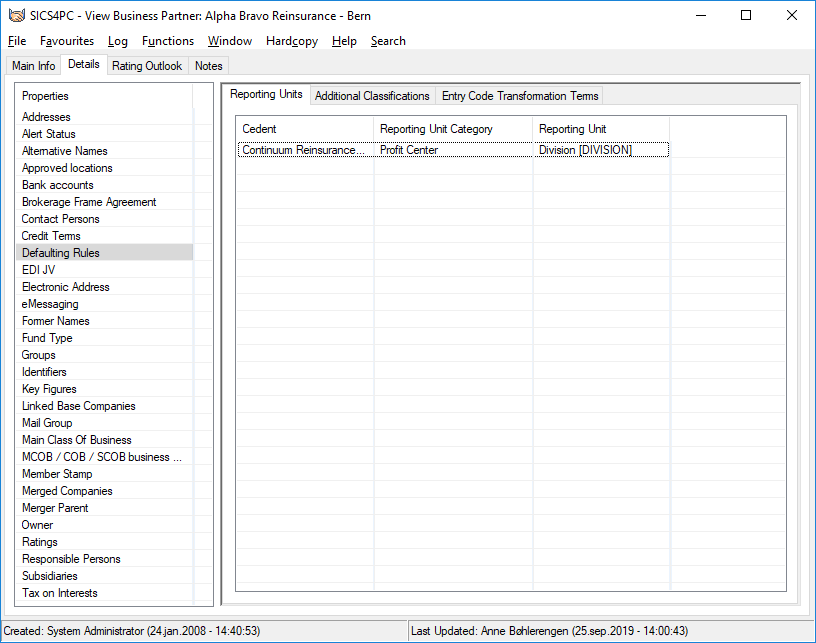Switch to the Main Info tab

click(x=34, y=66)
